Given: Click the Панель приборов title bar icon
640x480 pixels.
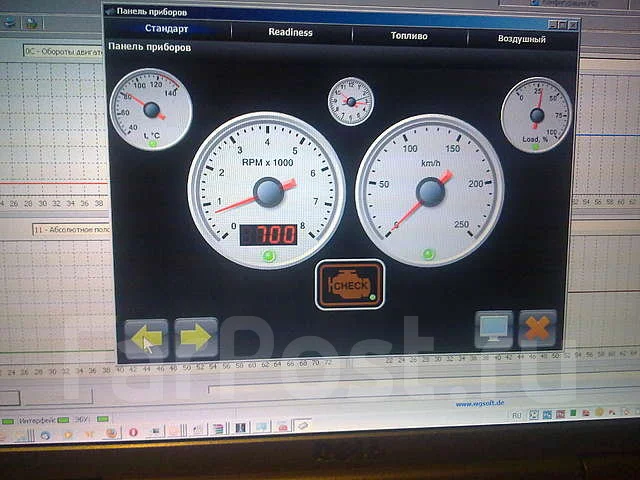Looking at the screenshot, I should [109, 11].
